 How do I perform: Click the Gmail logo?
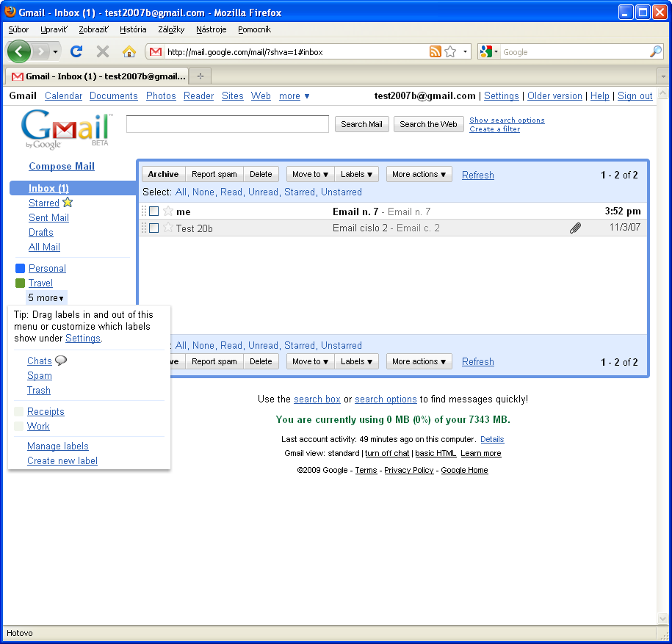click(67, 129)
